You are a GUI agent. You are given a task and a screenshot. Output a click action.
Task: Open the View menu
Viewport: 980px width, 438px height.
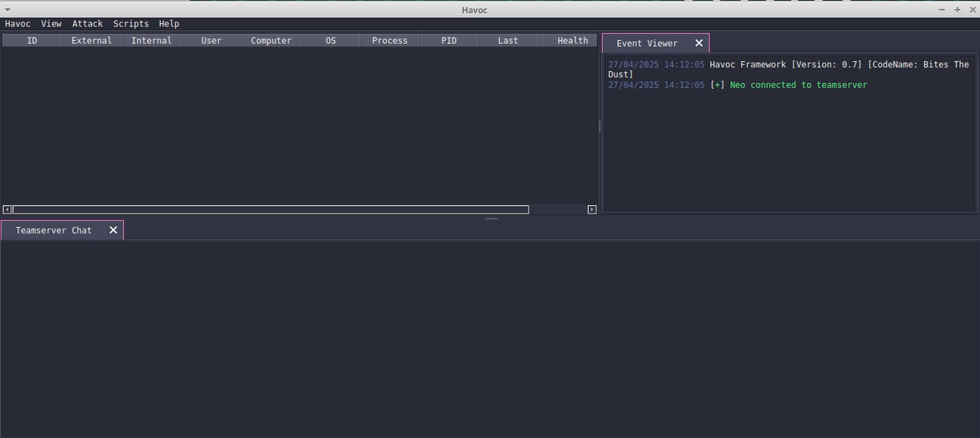51,23
